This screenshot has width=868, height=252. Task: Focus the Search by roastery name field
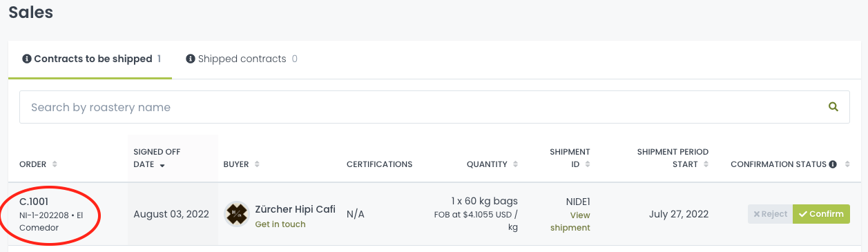425,107
